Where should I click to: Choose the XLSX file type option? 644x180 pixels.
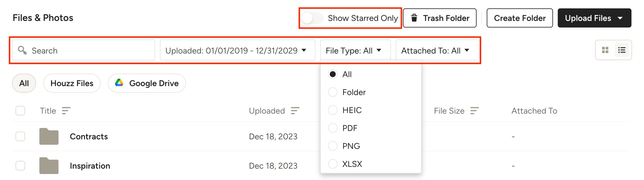[333, 164]
